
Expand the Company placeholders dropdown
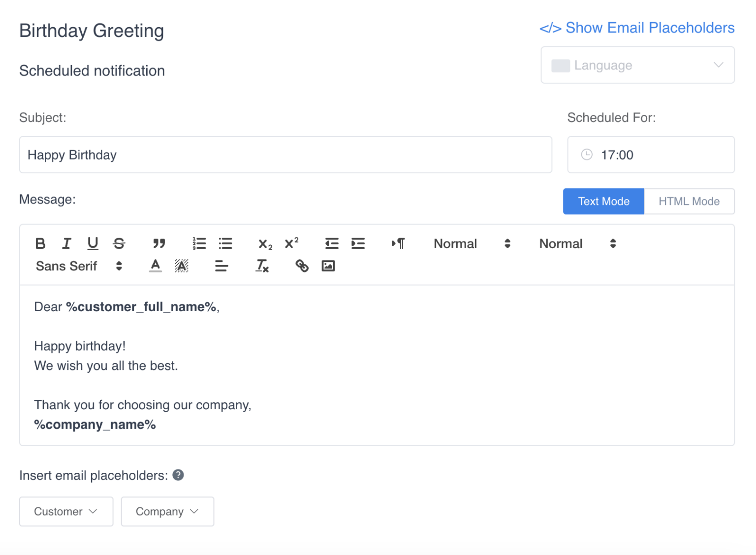click(167, 511)
